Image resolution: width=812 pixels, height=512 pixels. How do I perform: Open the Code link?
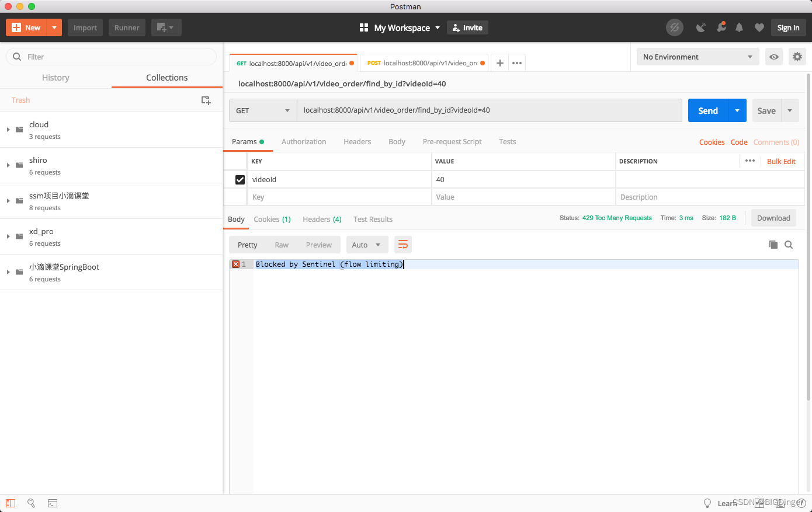click(x=739, y=142)
